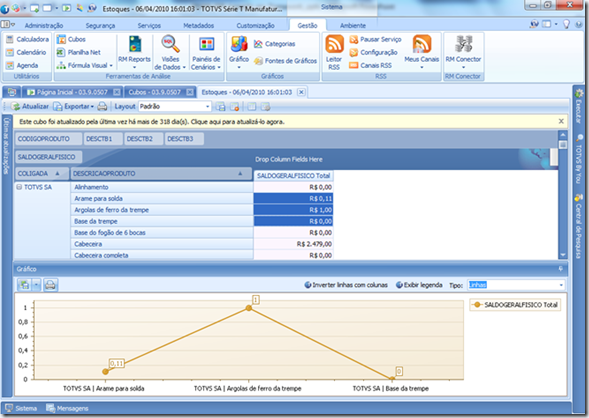Close the Estoques document tab
The height and width of the screenshot is (418, 589).
coord(301,92)
